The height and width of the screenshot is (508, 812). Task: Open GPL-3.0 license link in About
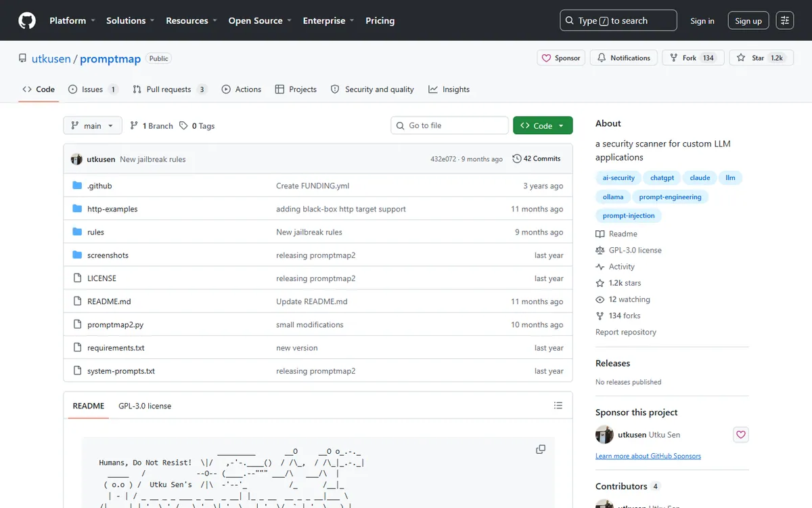click(x=629, y=250)
